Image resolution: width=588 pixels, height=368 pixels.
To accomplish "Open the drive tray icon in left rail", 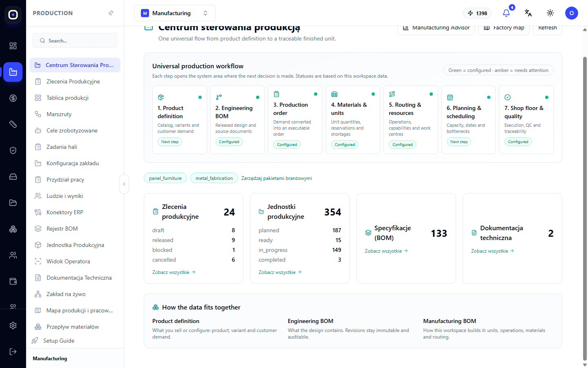I will 13,177.
